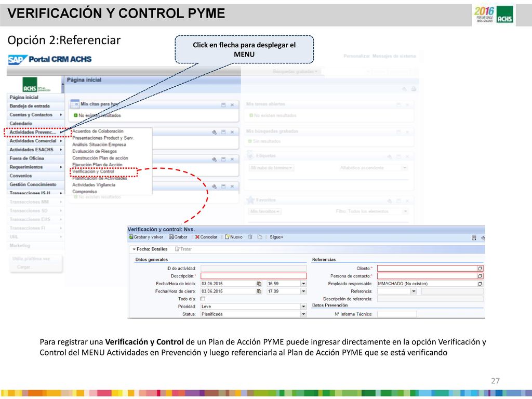
Task: Select Acuerdos de Colaboración from submenu
Action: pos(98,131)
